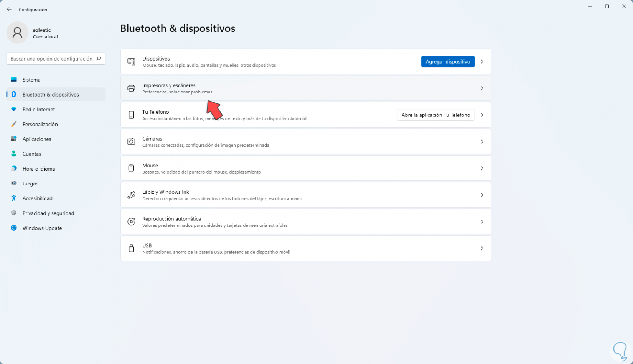Expand the Tu Teléfono row chevron
The height and width of the screenshot is (364, 633).
click(x=482, y=115)
